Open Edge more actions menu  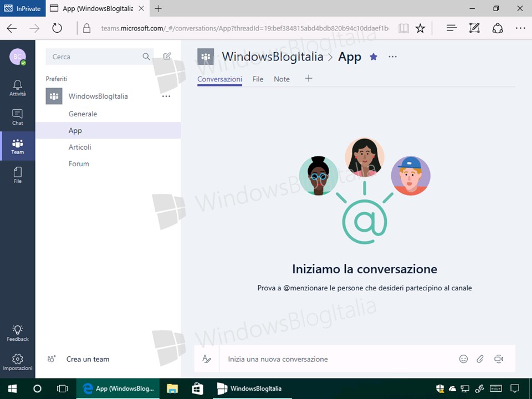tap(520, 28)
